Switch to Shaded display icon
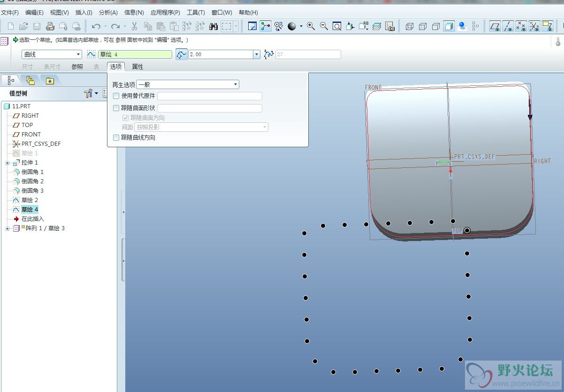The image size is (564, 392). click(x=449, y=27)
